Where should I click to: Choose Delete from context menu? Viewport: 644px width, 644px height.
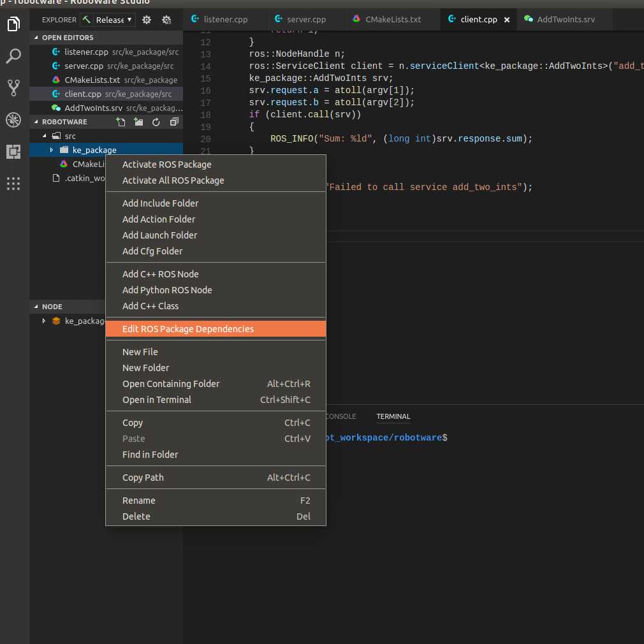(216, 516)
